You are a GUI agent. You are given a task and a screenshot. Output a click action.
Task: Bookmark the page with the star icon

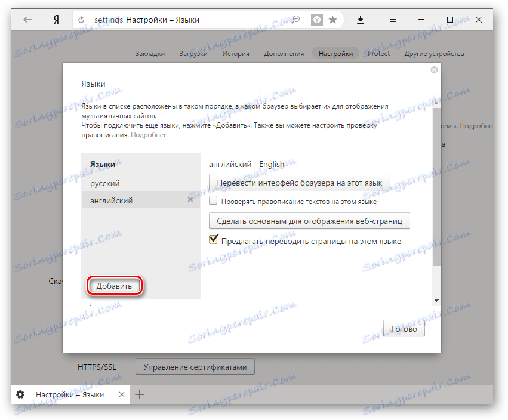[x=332, y=20]
